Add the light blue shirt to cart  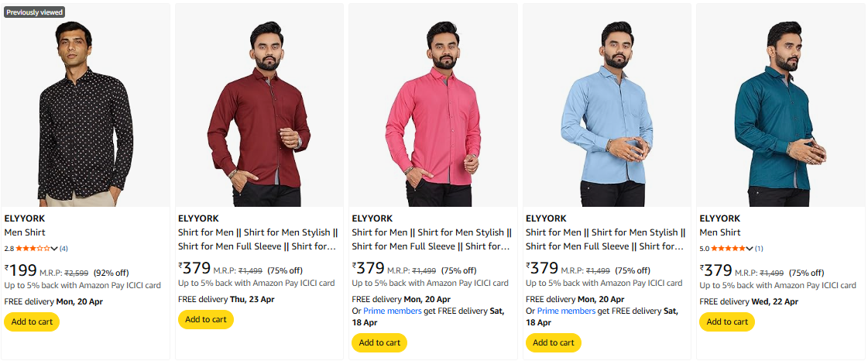click(553, 342)
